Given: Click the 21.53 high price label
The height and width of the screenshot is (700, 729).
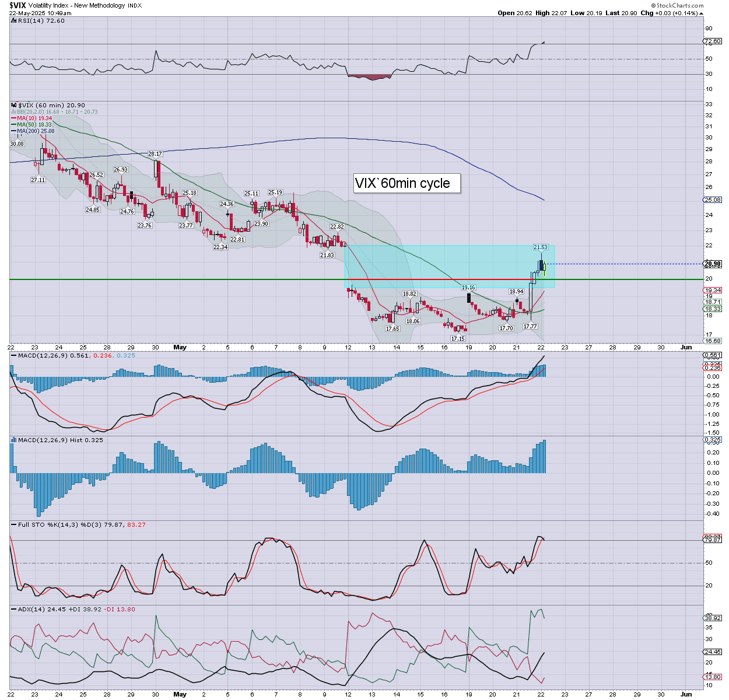Looking at the screenshot, I should (540, 247).
